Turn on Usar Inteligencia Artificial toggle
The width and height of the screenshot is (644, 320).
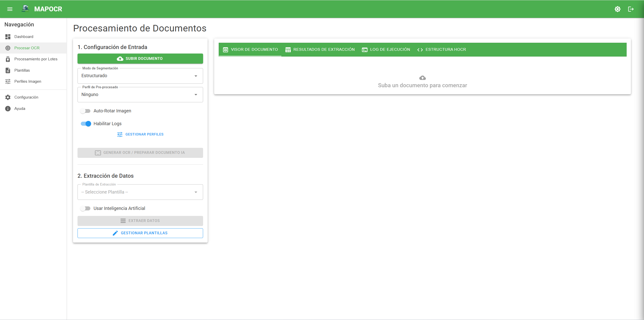[85, 208]
